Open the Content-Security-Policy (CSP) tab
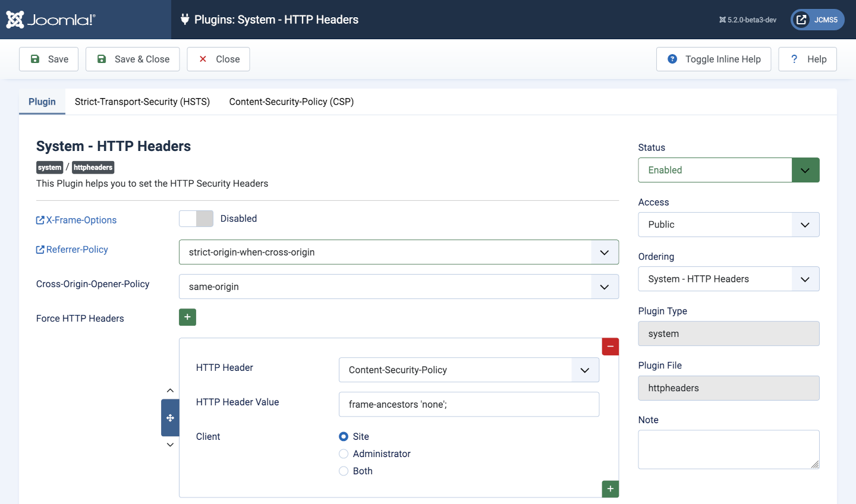856x504 pixels. (291, 102)
